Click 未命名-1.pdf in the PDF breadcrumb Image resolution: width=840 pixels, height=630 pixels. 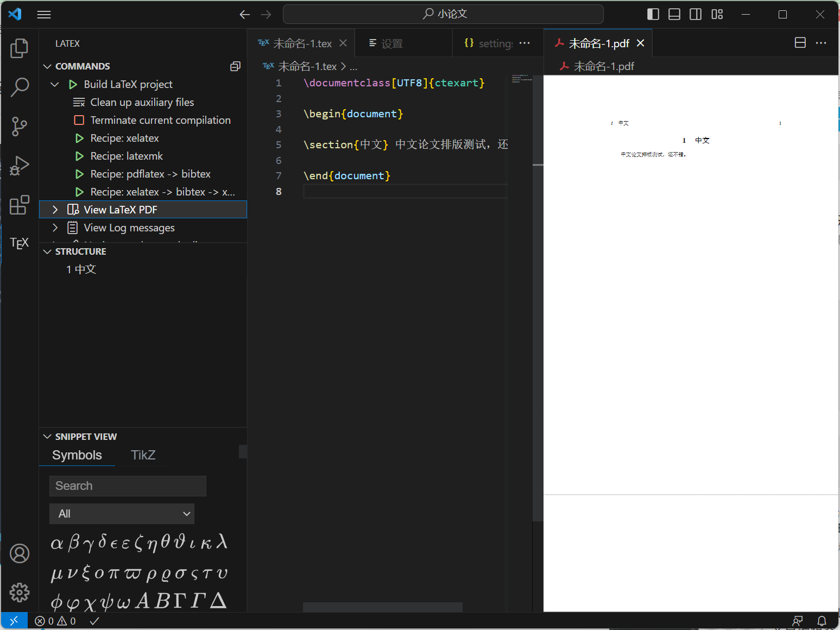(604, 66)
